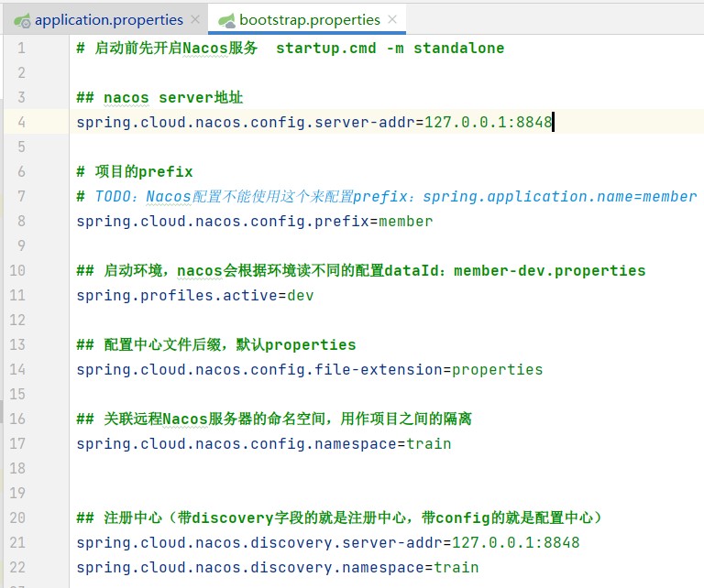704x588 pixels.
Task: Click the file-extension value 'properties'
Action: [x=498, y=369]
